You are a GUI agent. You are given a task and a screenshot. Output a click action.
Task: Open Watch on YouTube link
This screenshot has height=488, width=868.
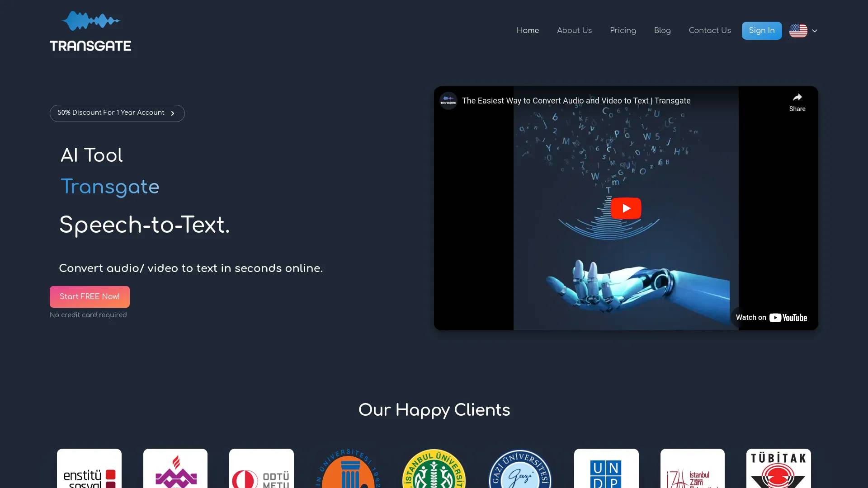[771, 317]
